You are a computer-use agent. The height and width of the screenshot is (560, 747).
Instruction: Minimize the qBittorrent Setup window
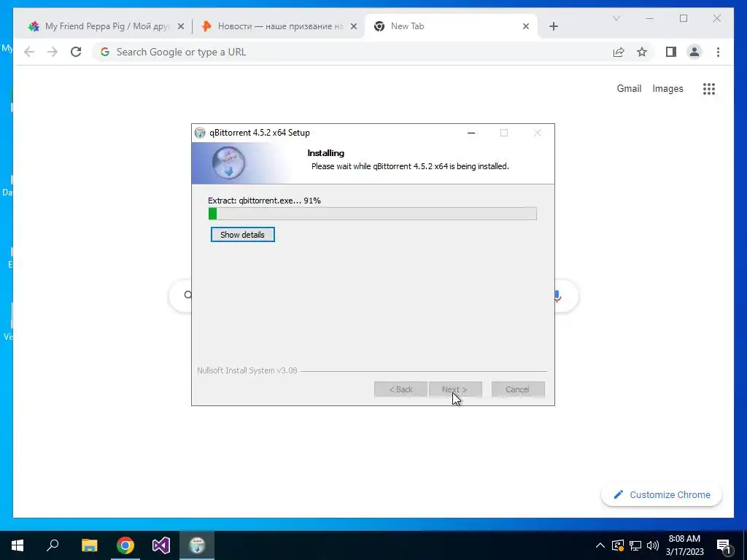[x=471, y=133]
